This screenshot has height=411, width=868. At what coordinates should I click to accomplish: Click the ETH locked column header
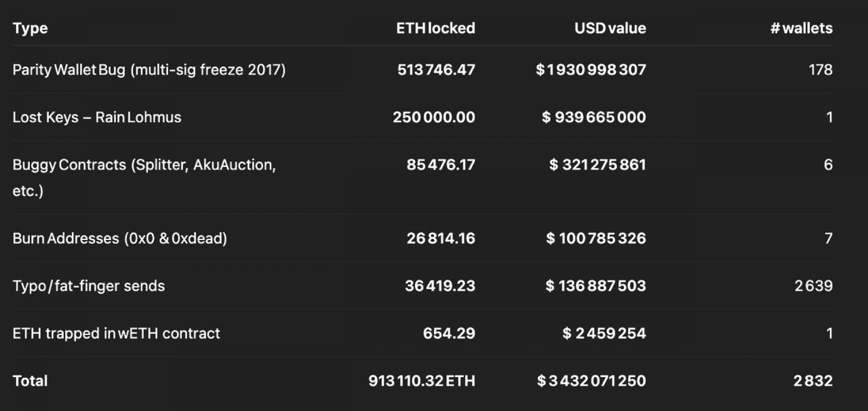click(x=435, y=28)
